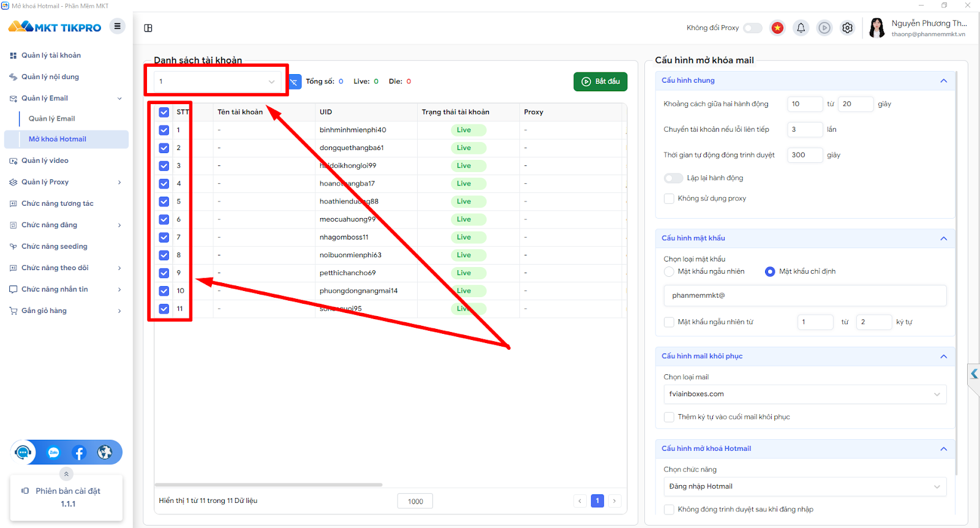
Task: Uncheck the row for binhminhmienphi40
Action: (x=164, y=130)
